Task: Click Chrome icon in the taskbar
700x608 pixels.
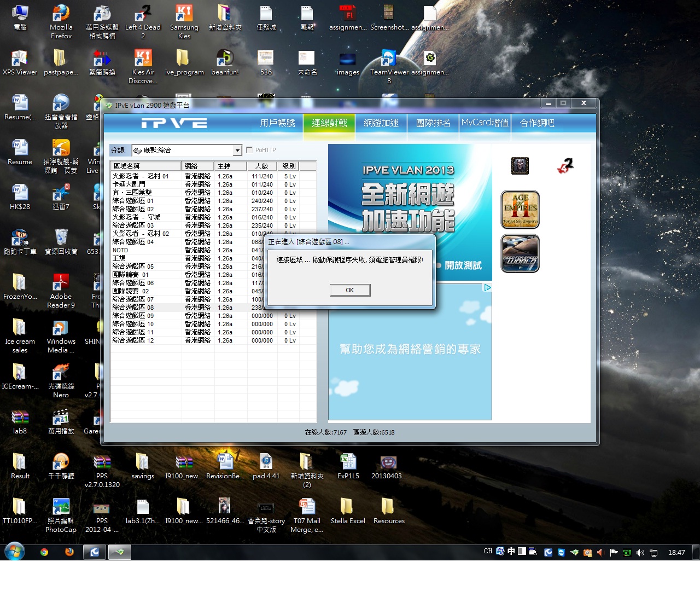Action: (44, 552)
